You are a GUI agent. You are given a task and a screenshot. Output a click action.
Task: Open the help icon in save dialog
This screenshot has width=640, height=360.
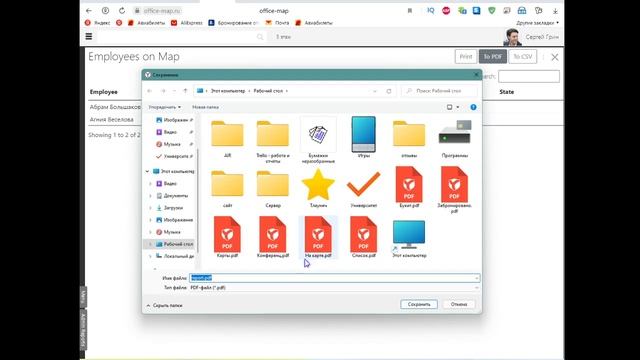point(473,107)
